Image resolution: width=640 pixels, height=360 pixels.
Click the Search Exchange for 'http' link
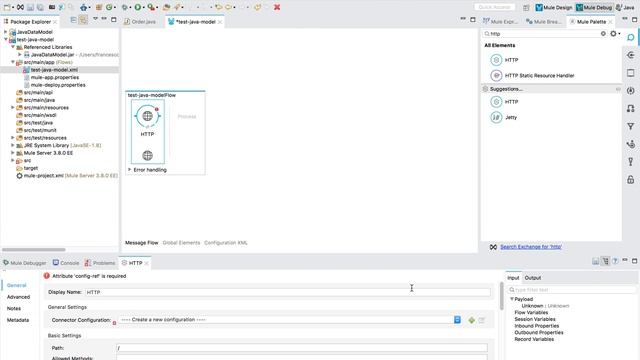[531, 247]
